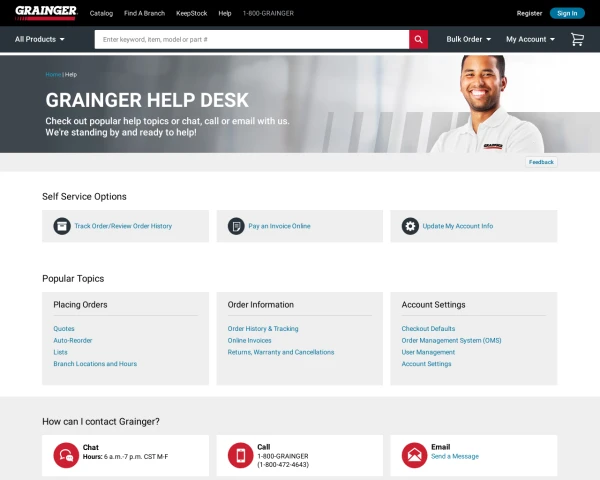Image resolution: width=600 pixels, height=480 pixels.
Task: Click the Track Order box icon
Action: 62,226
